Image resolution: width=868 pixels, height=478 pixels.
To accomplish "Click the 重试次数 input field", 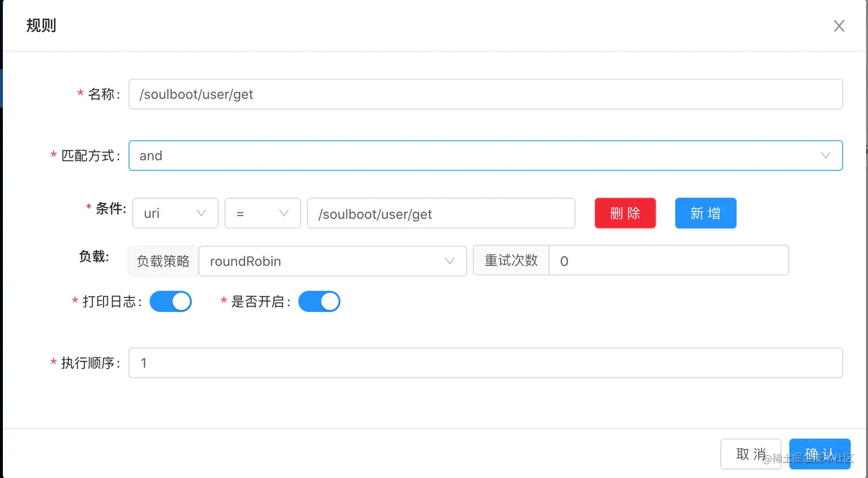I will pos(669,261).
